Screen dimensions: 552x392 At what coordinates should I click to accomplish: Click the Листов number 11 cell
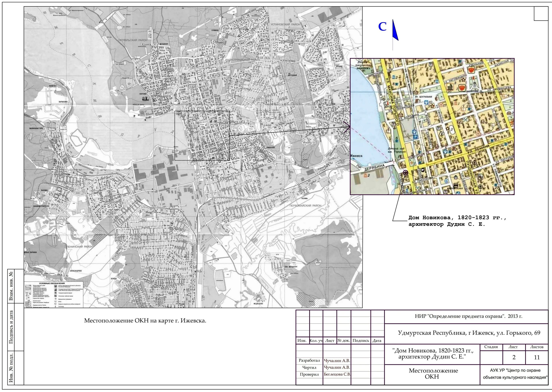537,357
